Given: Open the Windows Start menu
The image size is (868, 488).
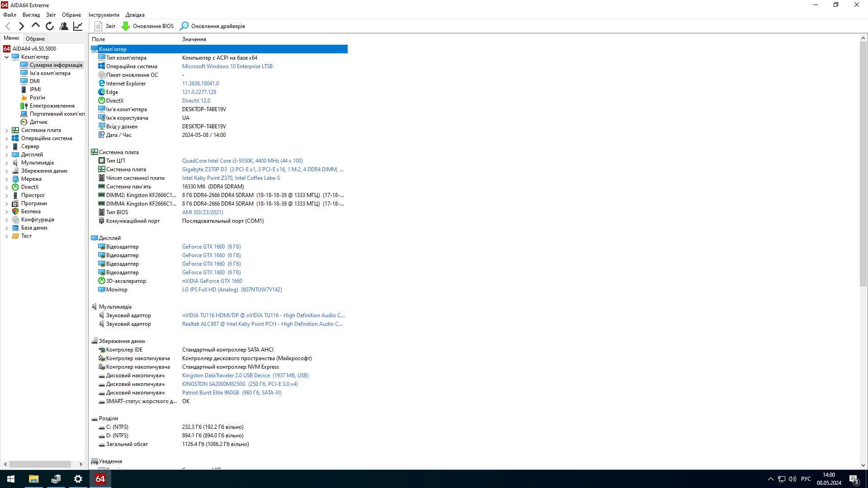Looking at the screenshot, I should tap(11, 479).
